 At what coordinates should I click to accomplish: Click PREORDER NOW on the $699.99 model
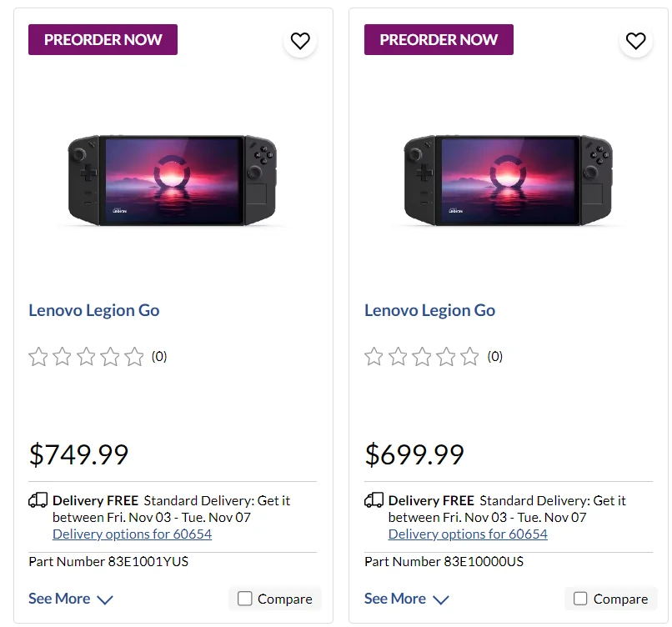(439, 39)
